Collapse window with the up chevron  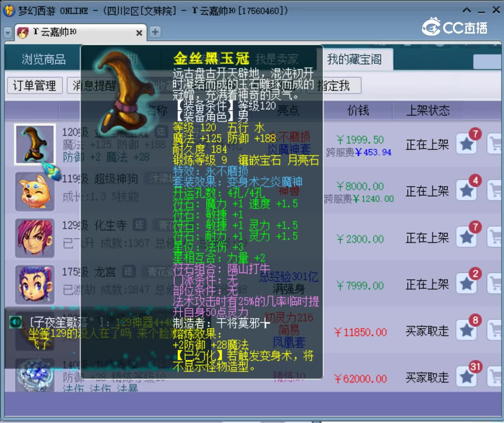pyautogui.click(x=467, y=10)
